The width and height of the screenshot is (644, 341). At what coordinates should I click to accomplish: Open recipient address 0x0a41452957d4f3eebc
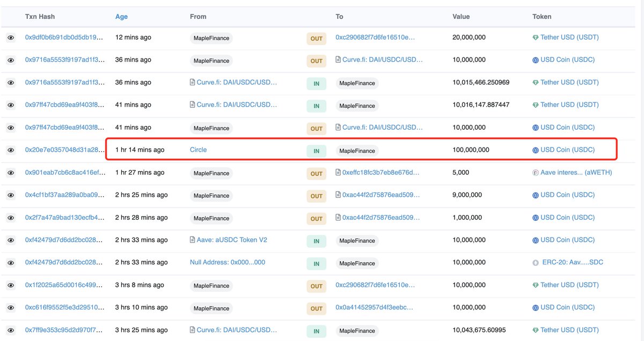(375, 308)
